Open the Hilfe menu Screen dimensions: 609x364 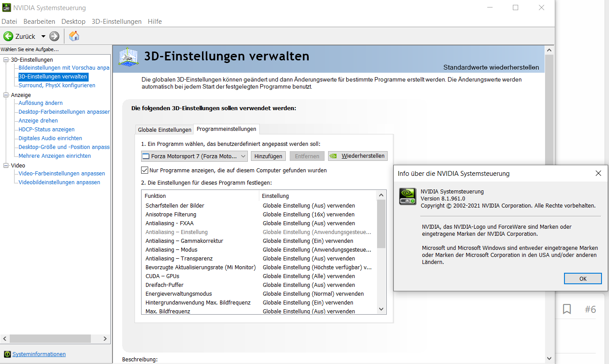pos(155,21)
